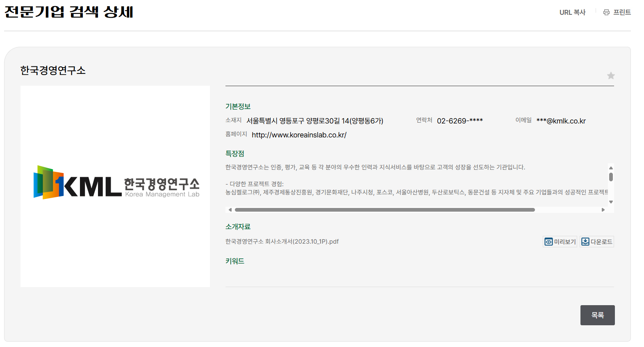
Task: Click the printer icon next to 프린트
Action: click(x=606, y=12)
